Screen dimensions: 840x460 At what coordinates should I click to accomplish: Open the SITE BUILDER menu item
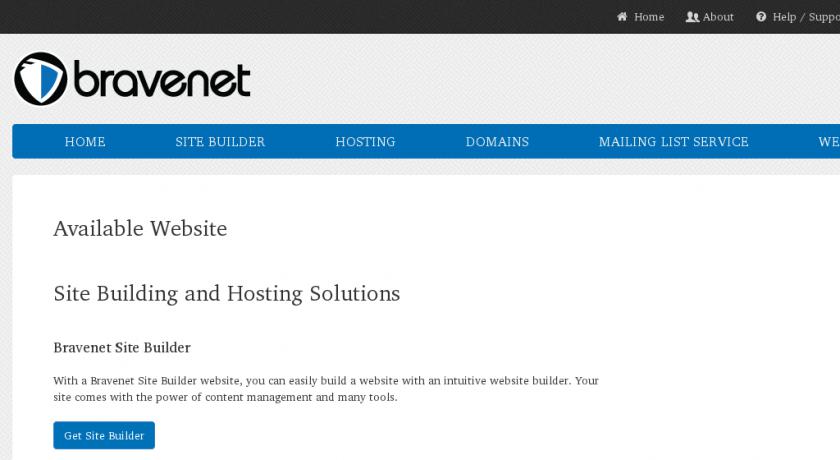click(x=220, y=141)
